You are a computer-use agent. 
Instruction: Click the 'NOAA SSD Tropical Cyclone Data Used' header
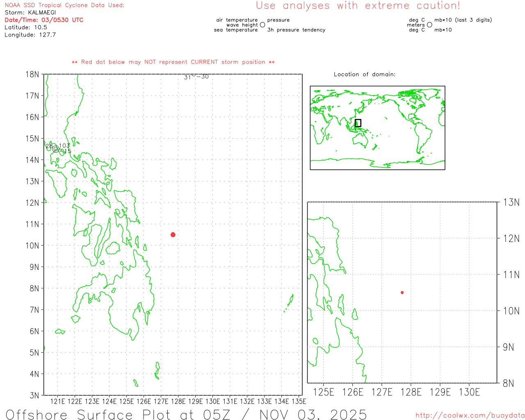point(64,5)
